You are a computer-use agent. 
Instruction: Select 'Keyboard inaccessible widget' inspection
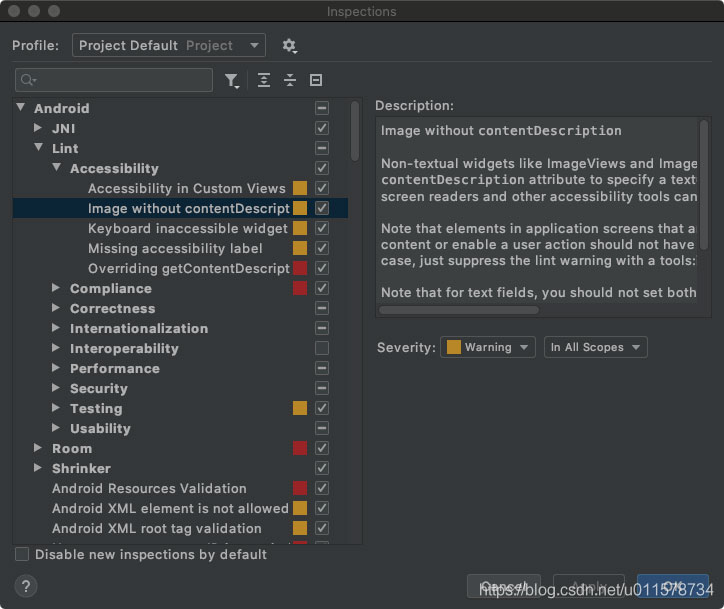coord(188,228)
